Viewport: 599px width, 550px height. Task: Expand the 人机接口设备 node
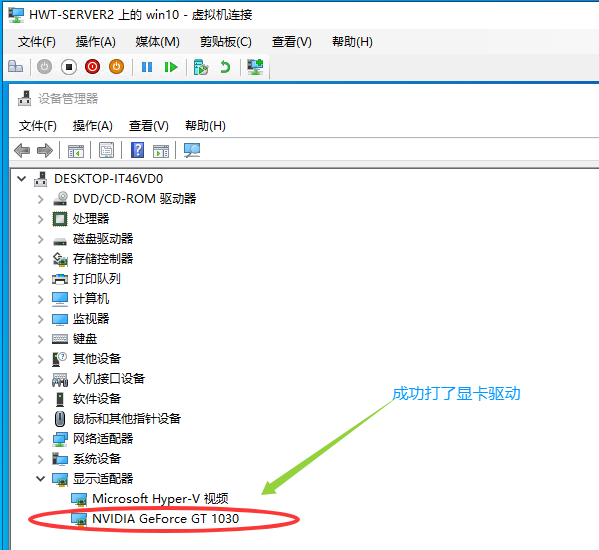click(x=40, y=379)
